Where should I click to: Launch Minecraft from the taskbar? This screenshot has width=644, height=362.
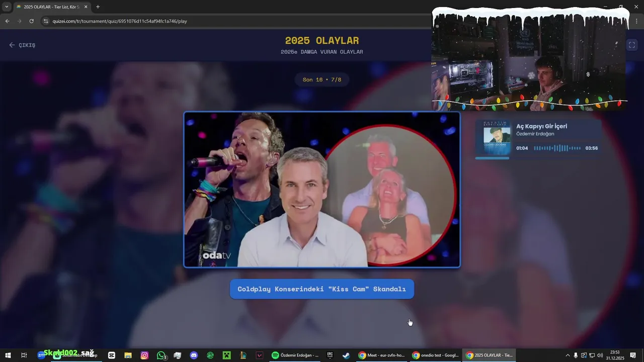(x=226, y=355)
